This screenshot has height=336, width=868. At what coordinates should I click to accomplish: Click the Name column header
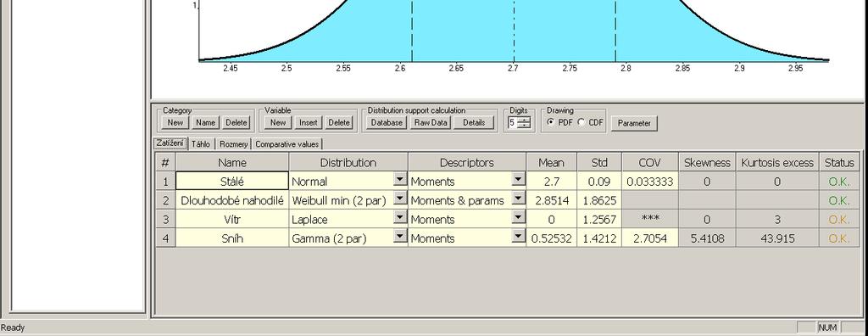click(232, 162)
